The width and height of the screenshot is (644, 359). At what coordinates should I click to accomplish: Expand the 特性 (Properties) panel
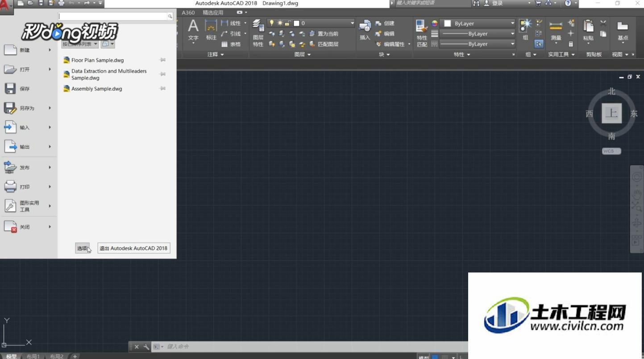(462, 54)
